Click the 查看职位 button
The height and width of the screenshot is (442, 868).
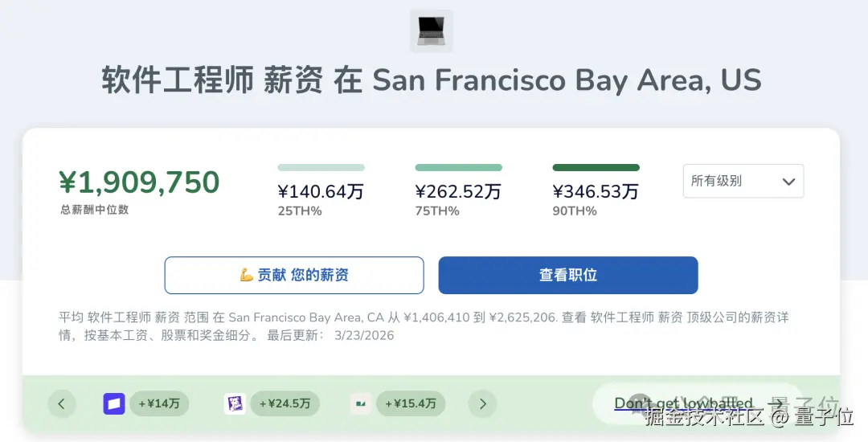tap(567, 276)
